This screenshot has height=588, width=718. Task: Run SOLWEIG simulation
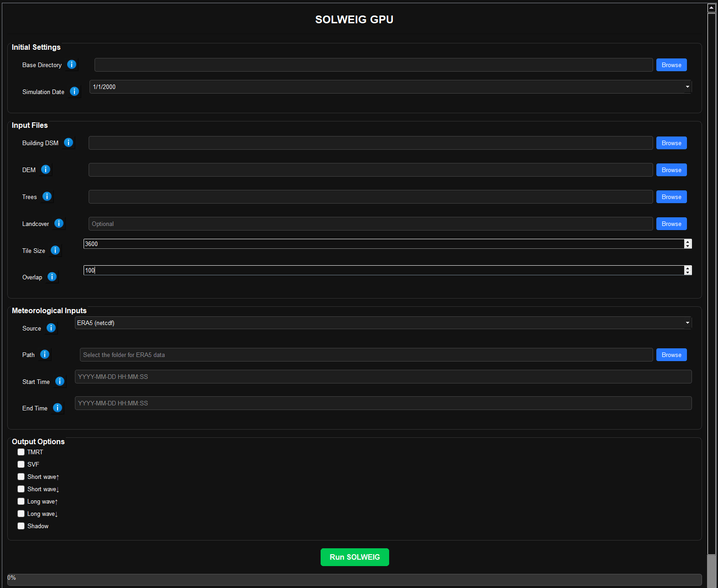click(x=355, y=557)
